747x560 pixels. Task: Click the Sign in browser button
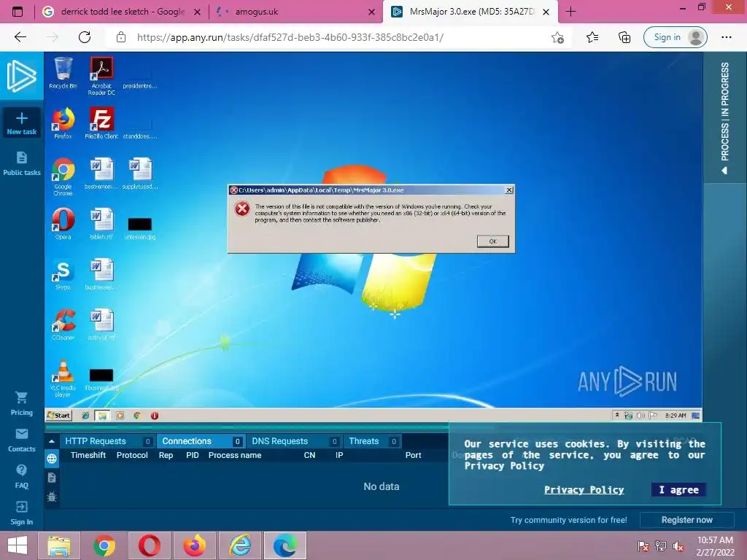click(x=675, y=37)
